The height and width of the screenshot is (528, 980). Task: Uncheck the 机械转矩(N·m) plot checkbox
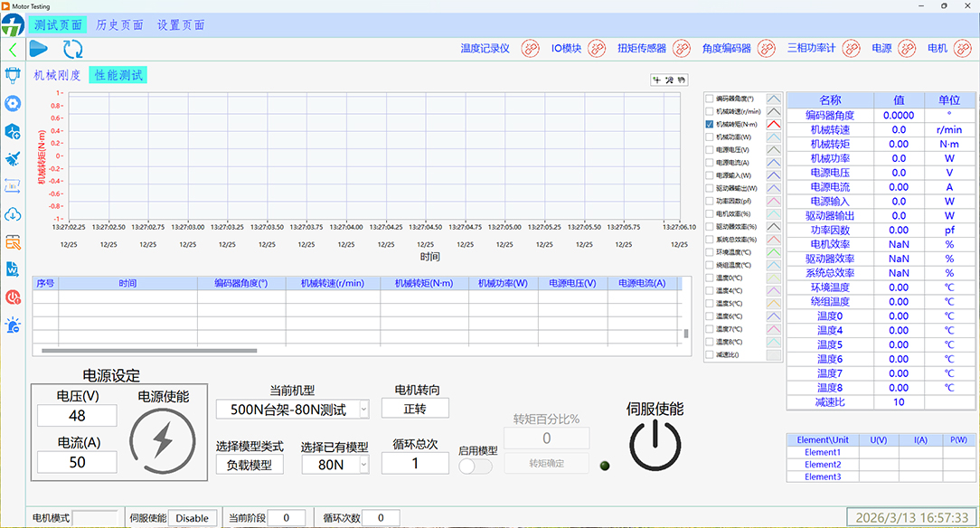[710, 124]
